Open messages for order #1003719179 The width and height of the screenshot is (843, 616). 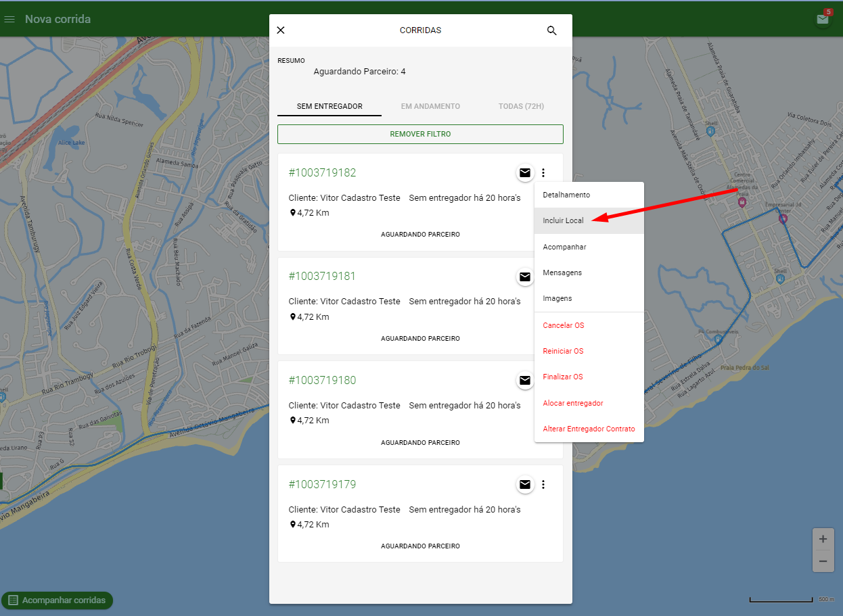point(525,484)
